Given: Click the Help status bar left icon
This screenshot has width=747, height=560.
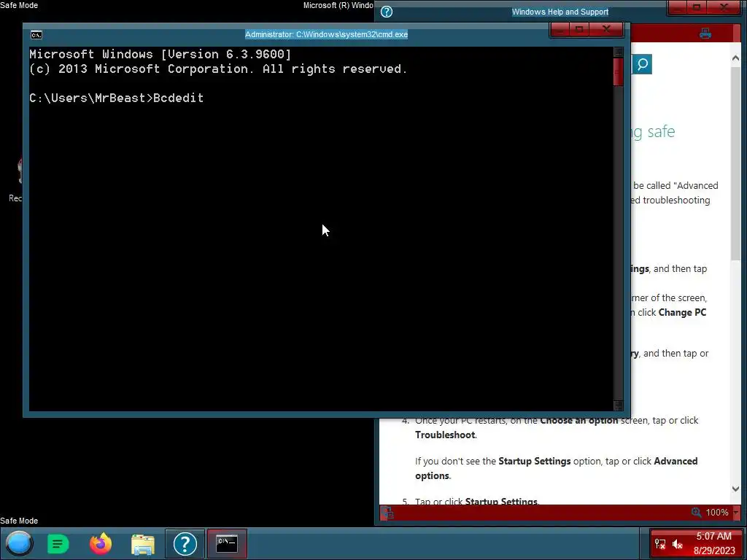Looking at the screenshot, I should pos(387,513).
